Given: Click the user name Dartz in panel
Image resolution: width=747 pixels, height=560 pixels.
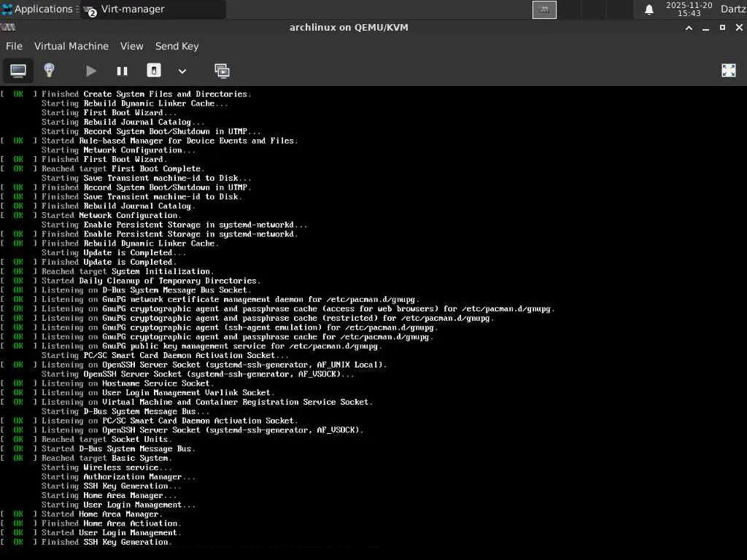Looking at the screenshot, I should (x=733, y=9).
